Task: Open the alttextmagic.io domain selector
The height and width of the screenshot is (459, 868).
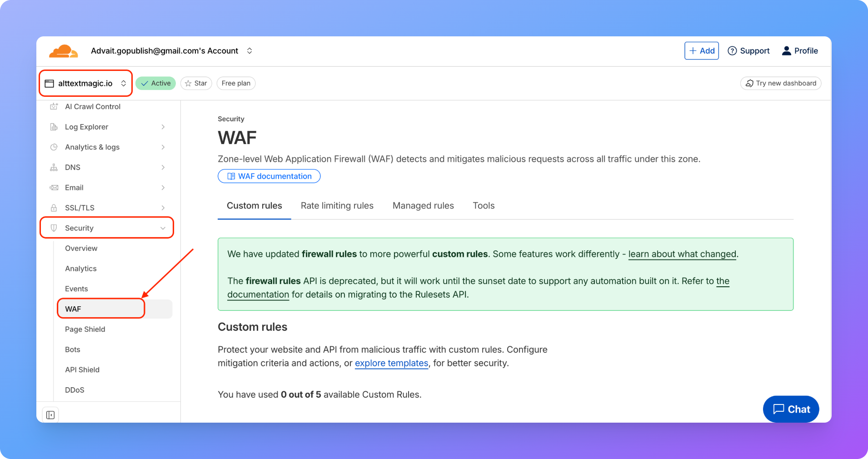Action: pyautogui.click(x=85, y=83)
